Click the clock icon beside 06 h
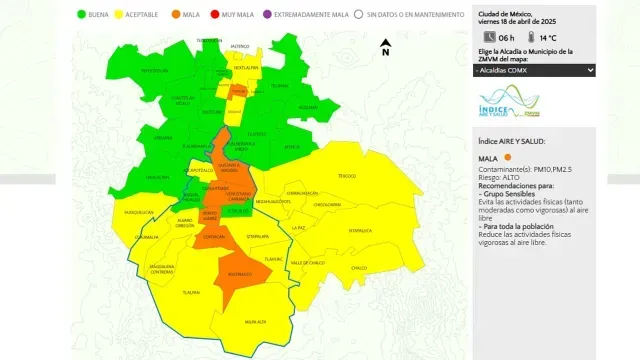Screen dimensions: 640x360 pyautogui.click(x=489, y=37)
